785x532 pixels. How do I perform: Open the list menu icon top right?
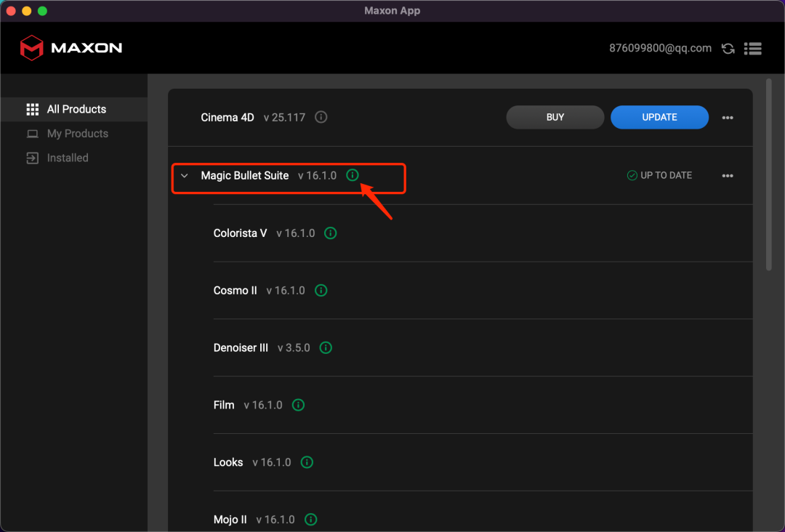(753, 49)
